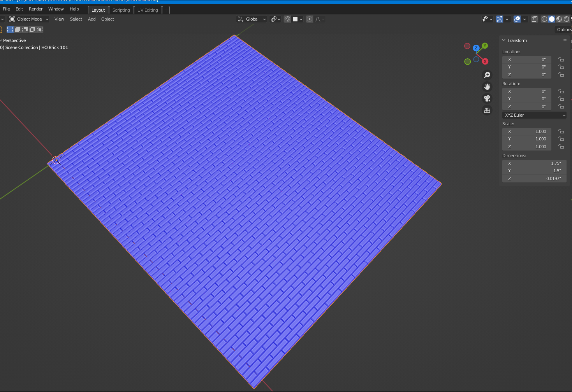Click the object types visibility eye icon
Image resolution: width=572 pixels, height=392 pixels.
pyautogui.click(x=487, y=19)
